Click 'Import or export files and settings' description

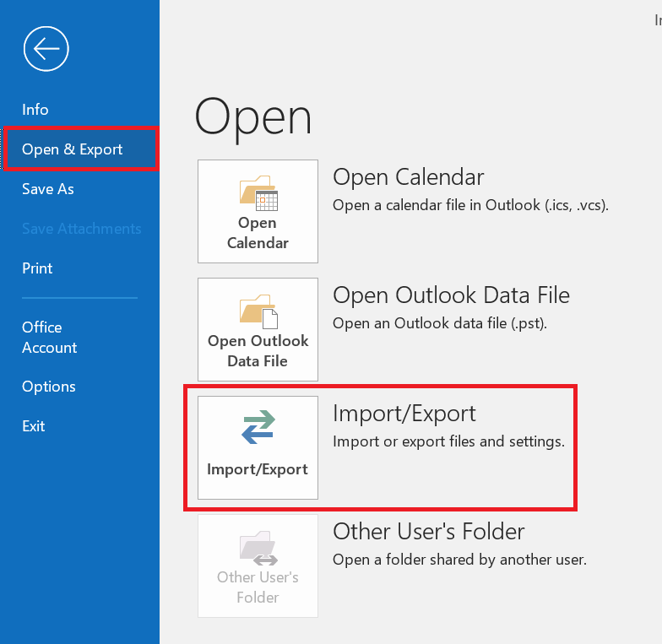point(448,441)
